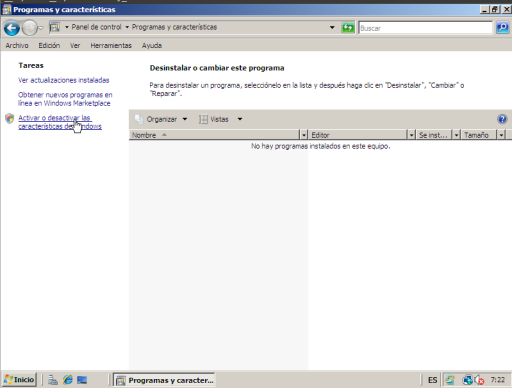Click the volume icon in system tray
Viewport: 512px width, 388px height.
[x=480, y=380]
